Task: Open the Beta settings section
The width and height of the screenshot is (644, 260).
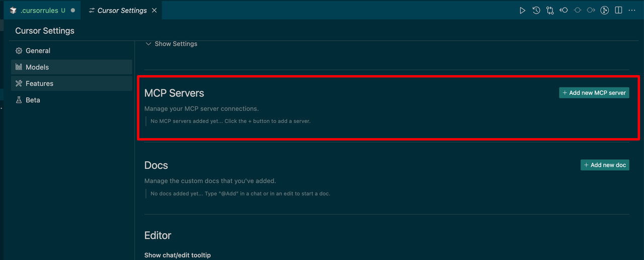Action: 71,100
